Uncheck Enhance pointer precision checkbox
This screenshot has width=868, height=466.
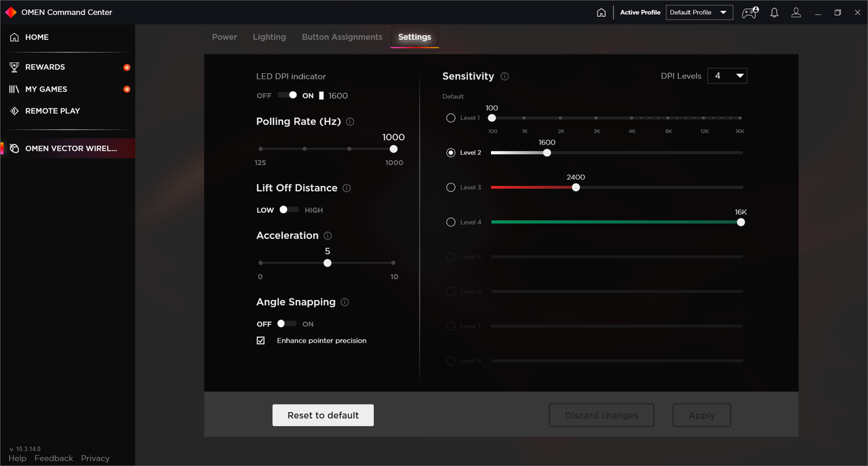[x=260, y=341]
